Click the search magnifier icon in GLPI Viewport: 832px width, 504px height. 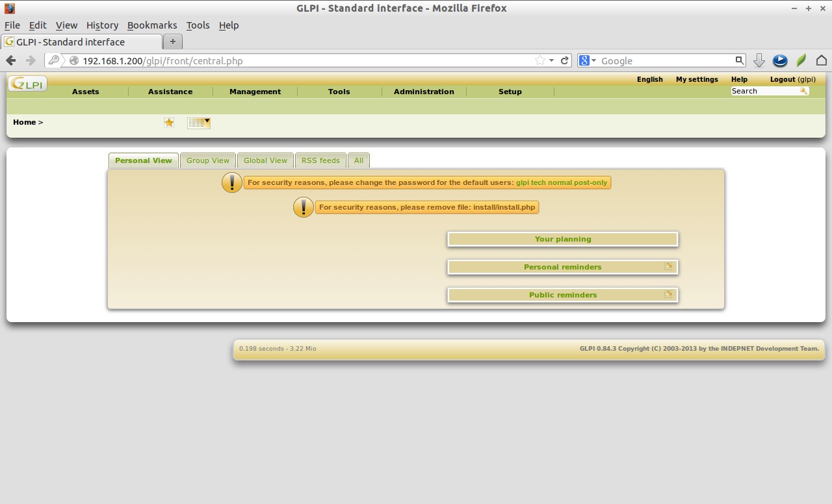(803, 92)
